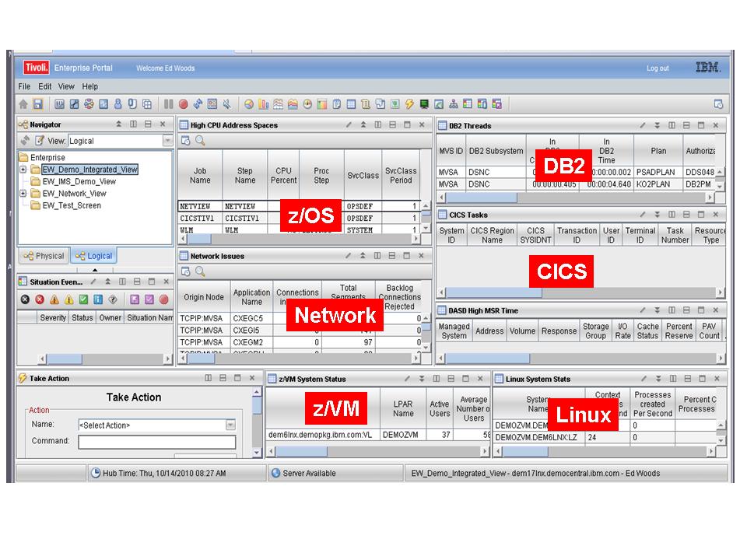Click the DB2 Threads horizontal scrollbar thumb

(481, 197)
